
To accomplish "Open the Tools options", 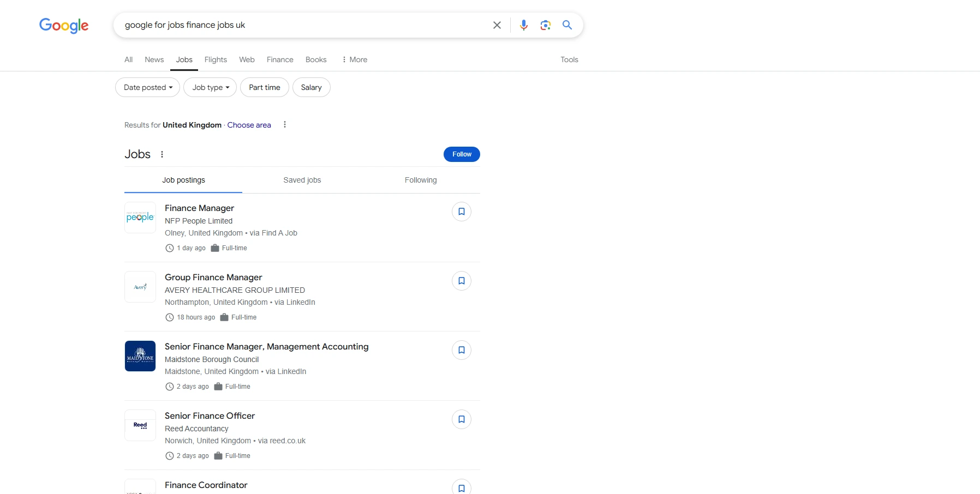I will (569, 59).
